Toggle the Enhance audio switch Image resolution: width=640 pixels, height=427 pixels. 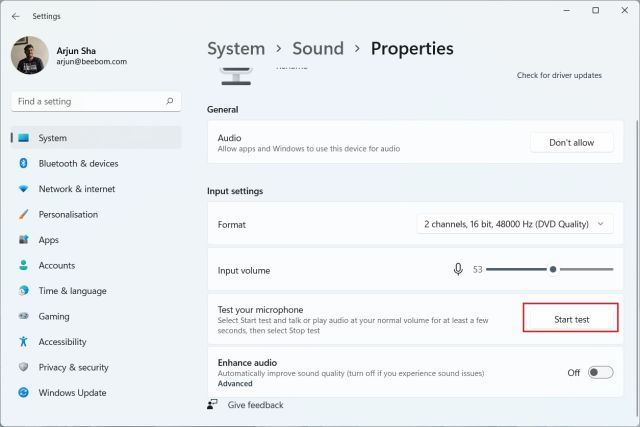pos(600,372)
